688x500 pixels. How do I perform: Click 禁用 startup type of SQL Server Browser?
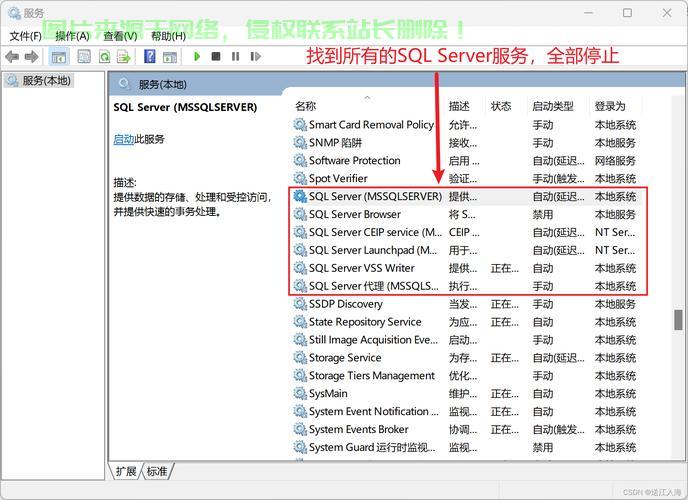(543, 214)
